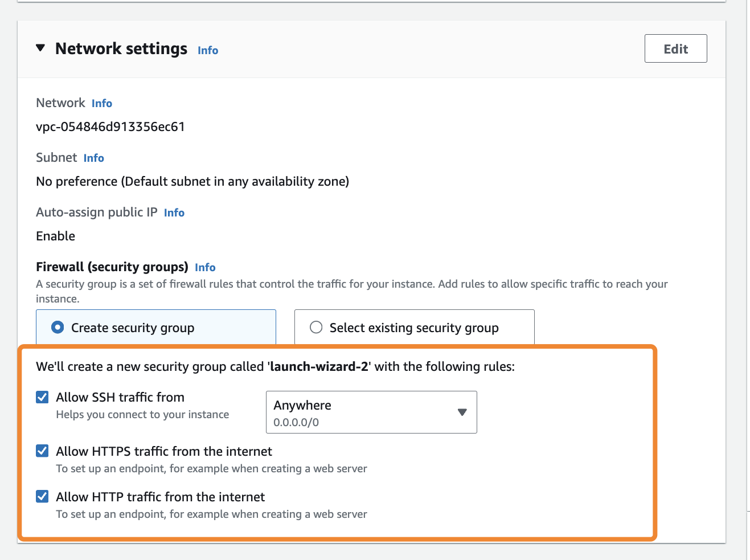750x560 pixels.
Task: Click the Firewall (security groups) label
Action: point(112,267)
